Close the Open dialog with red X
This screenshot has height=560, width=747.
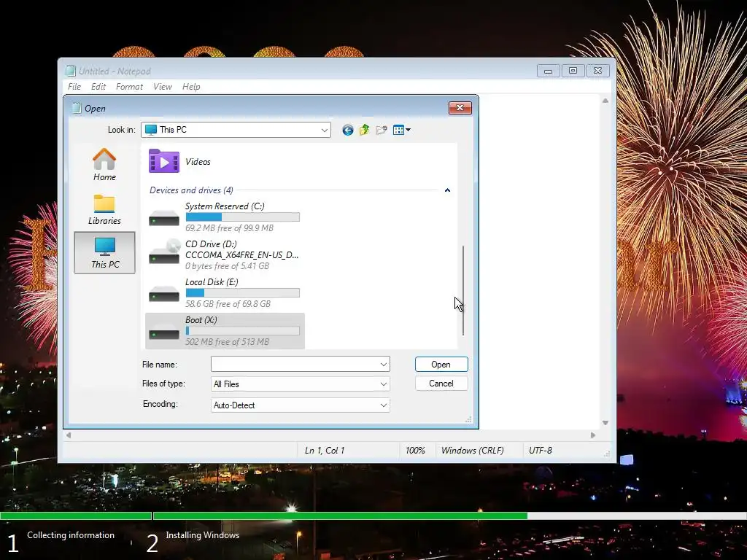(460, 108)
